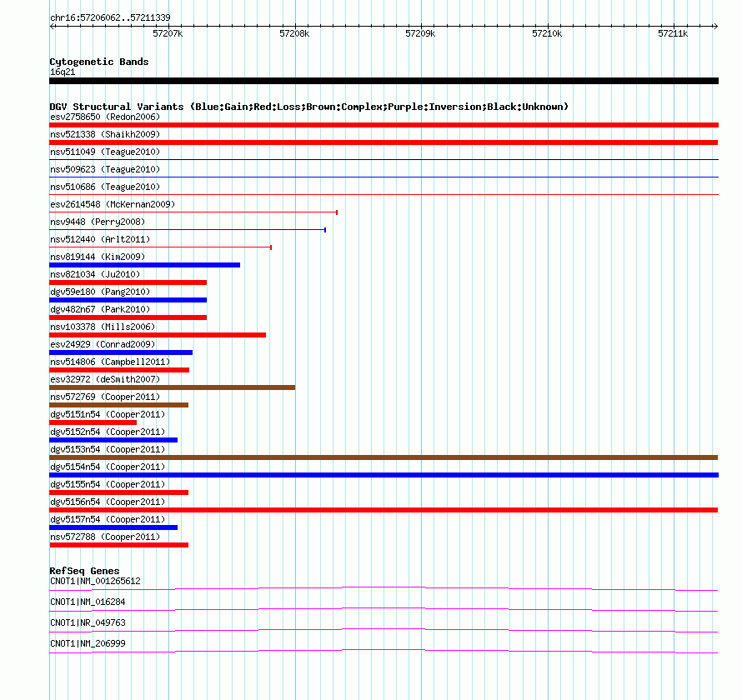Click the short red bar under dgv5151n54
Image resolution: width=742 pixels, height=700 pixels.
point(93,422)
